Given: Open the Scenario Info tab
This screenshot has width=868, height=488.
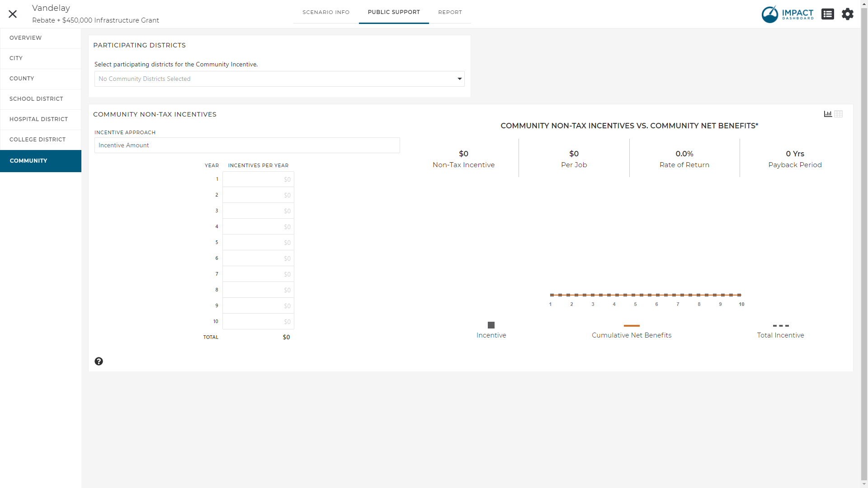Looking at the screenshot, I should click(326, 12).
